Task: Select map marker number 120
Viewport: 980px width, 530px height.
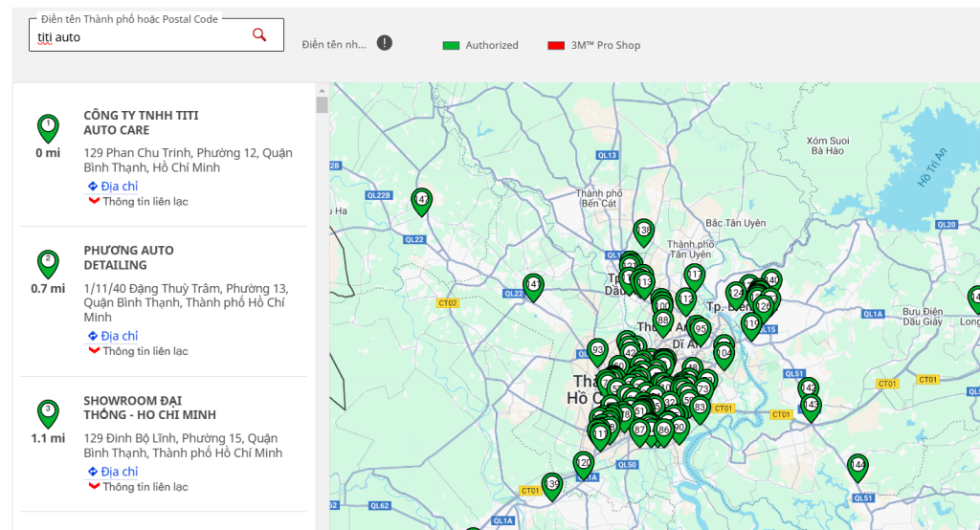Action: tap(584, 464)
